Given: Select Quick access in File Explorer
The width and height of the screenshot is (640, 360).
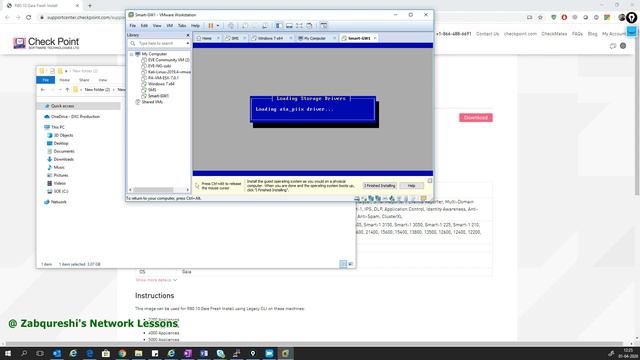Looking at the screenshot, I should pyautogui.click(x=62, y=106).
